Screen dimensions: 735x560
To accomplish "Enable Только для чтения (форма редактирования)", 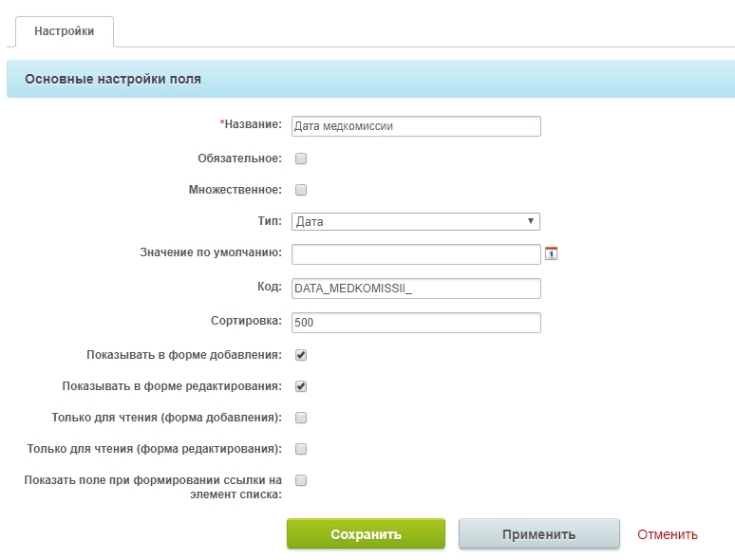I will [x=301, y=449].
